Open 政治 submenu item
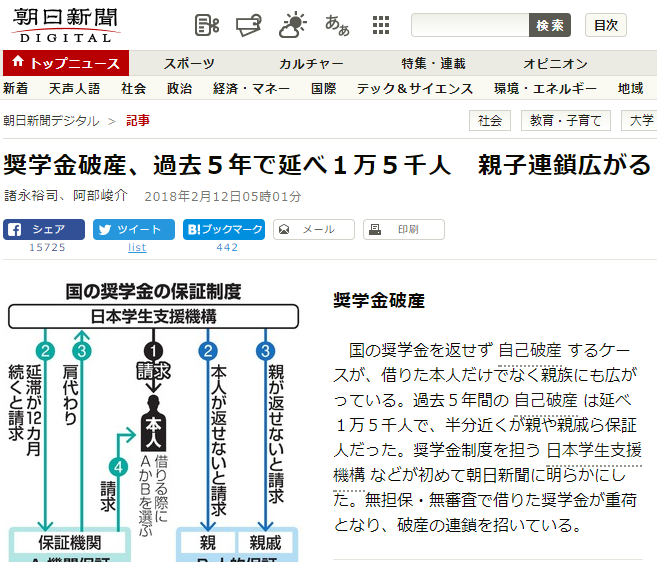This screenshot has height=562, width=657. tap(179, 88)
